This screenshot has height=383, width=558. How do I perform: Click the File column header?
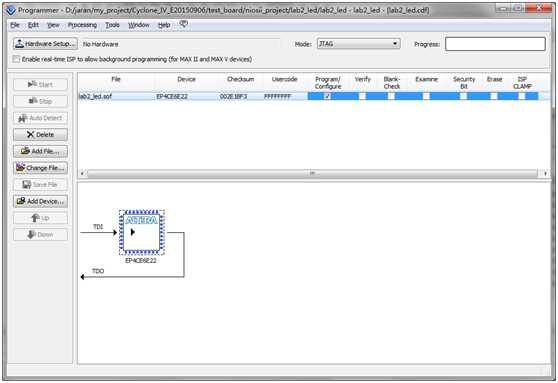tap(116, 79)
